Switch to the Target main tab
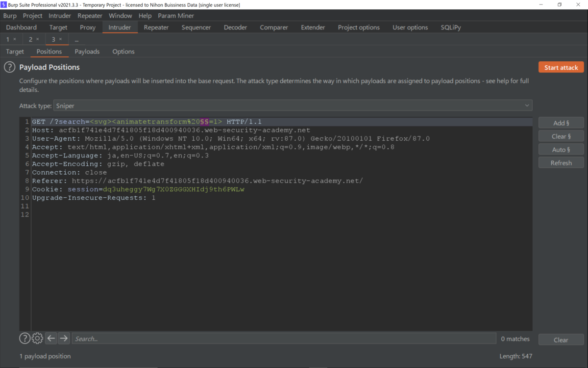Screen dimensions: 588x368 pos(58,27)
